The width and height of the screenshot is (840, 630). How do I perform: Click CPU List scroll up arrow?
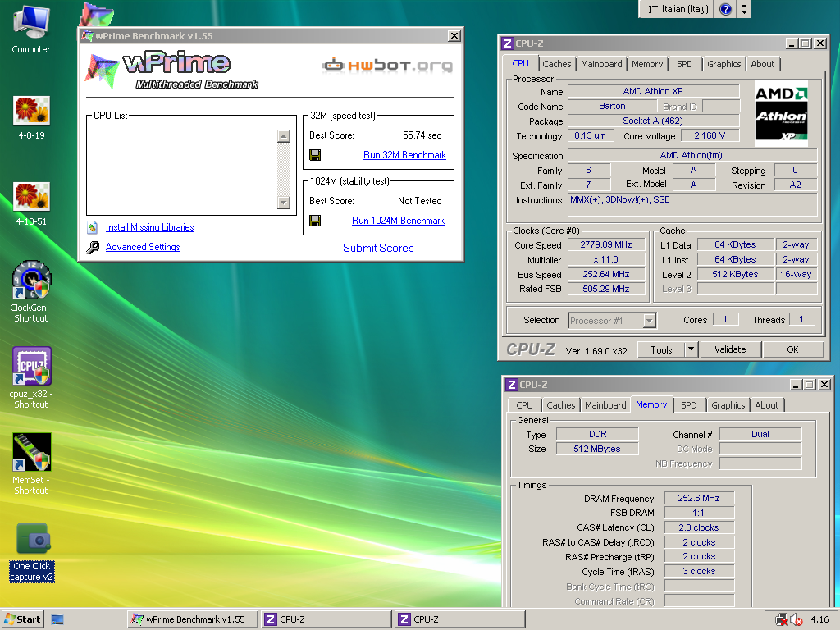pyautogui.click(x=283, y=136)
